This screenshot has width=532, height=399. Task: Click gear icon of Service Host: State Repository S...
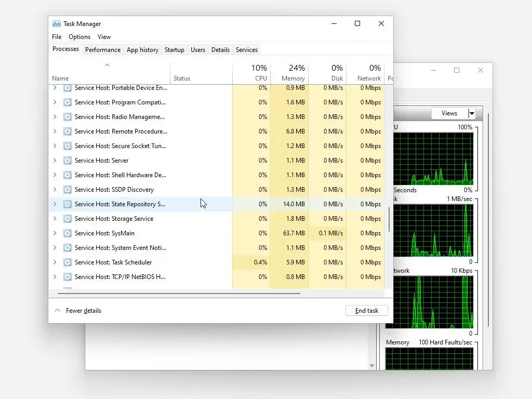67,204
